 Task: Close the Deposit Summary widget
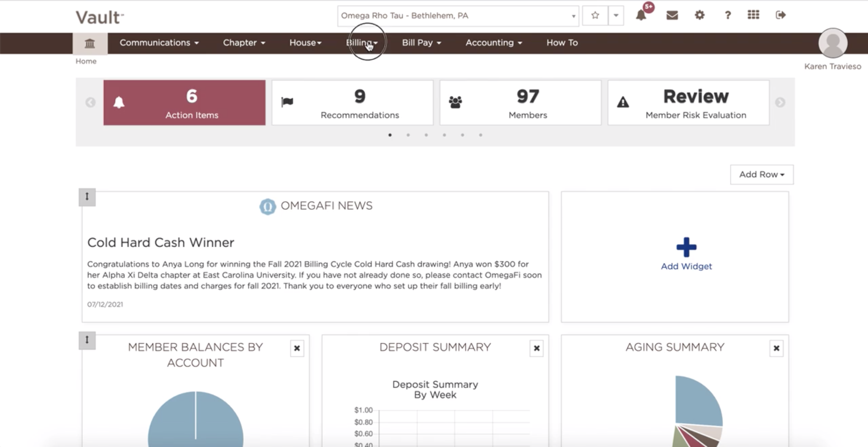point(536,348)
